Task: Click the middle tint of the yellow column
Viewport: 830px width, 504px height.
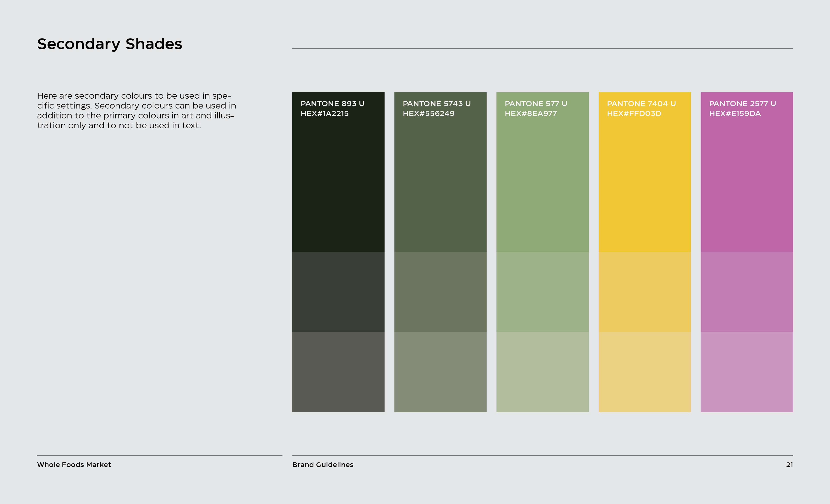Action: (644, 292)
